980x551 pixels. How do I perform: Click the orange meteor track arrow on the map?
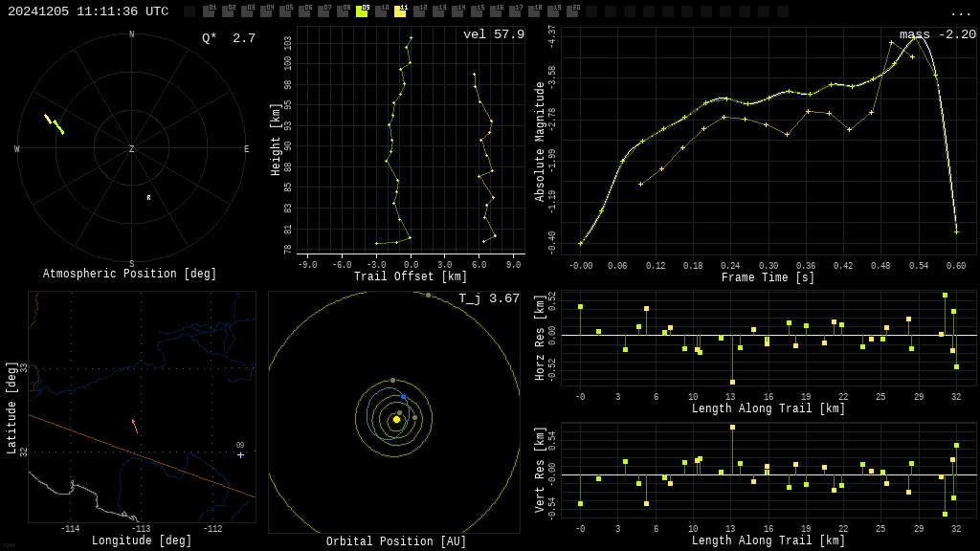click(x=135, y=426)
